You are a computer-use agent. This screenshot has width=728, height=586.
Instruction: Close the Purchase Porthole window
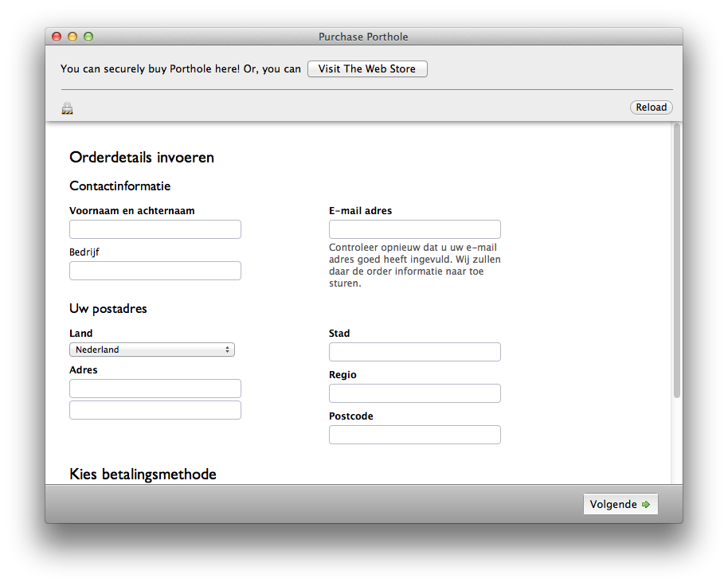pos(57,37)
